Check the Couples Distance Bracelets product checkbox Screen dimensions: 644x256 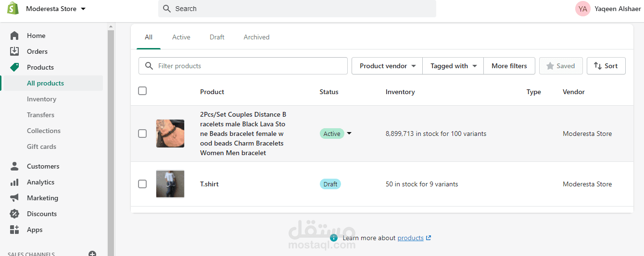(x=142, y=134)
